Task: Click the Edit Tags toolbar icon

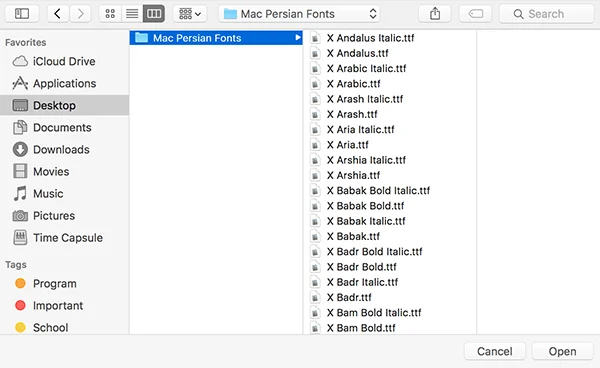Action: (x=475, y=14)
